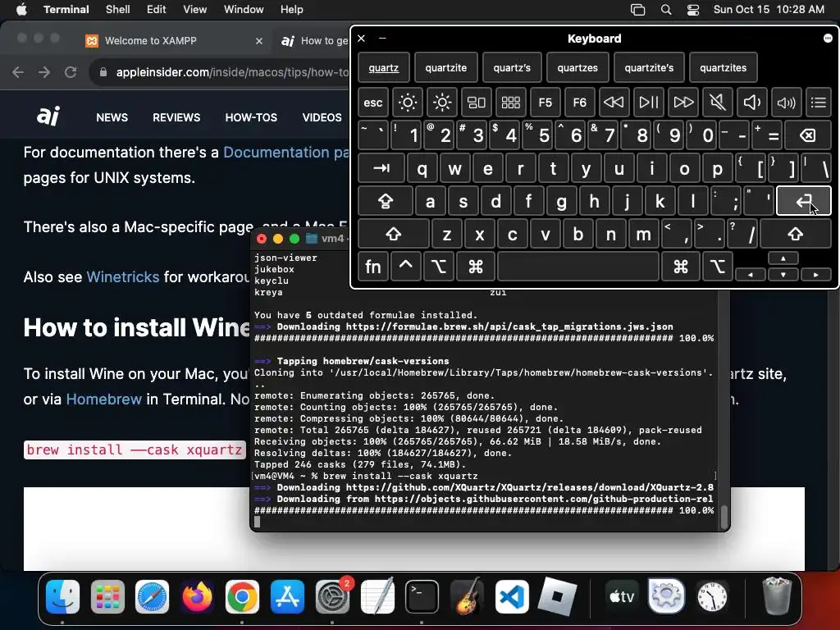Click the browser reload button
This screenshot has width=840, height=630.
[71, 72]
